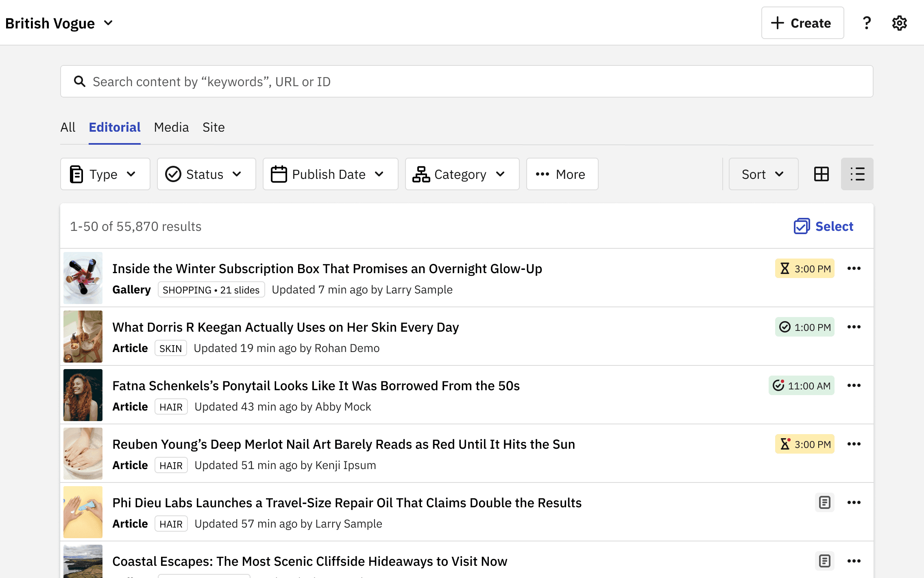Open the help question mark icon

867,23
